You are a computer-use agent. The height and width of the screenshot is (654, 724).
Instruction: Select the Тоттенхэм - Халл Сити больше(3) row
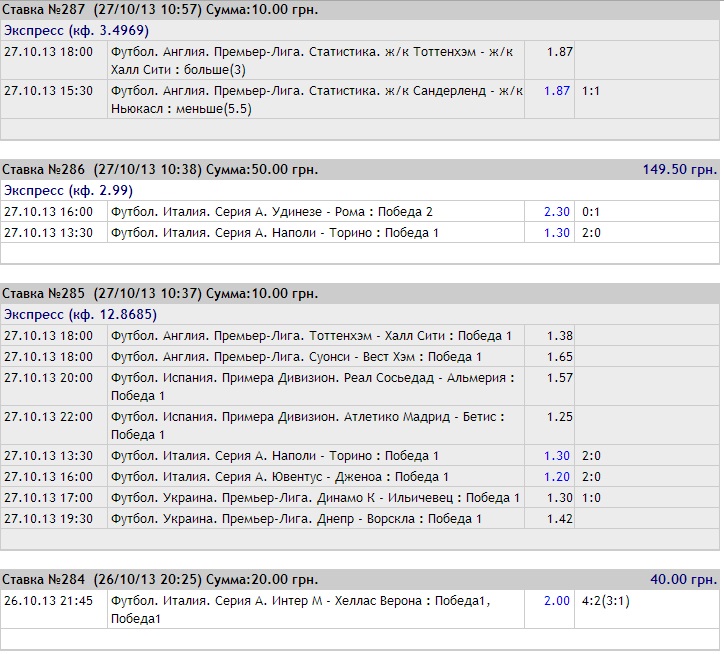click(x=315, y=61)
